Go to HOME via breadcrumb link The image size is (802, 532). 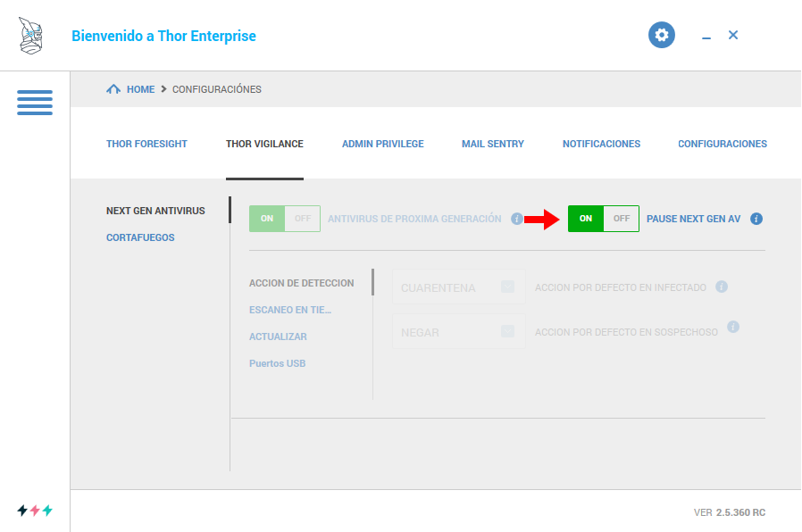pyautogui.click(x=140, y=89)
